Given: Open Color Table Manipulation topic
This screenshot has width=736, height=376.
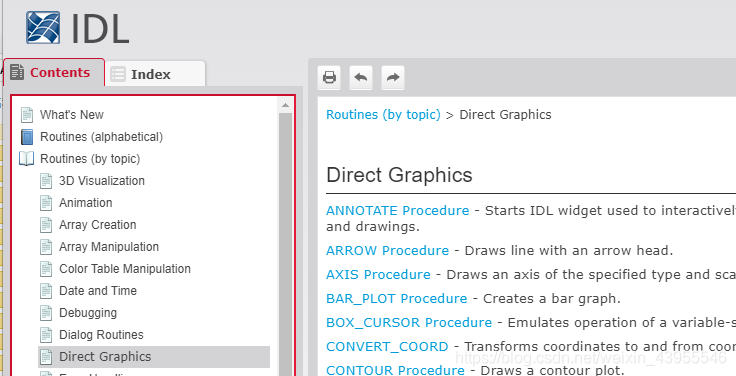Looking at the screenshot, I should coord(125,269).
